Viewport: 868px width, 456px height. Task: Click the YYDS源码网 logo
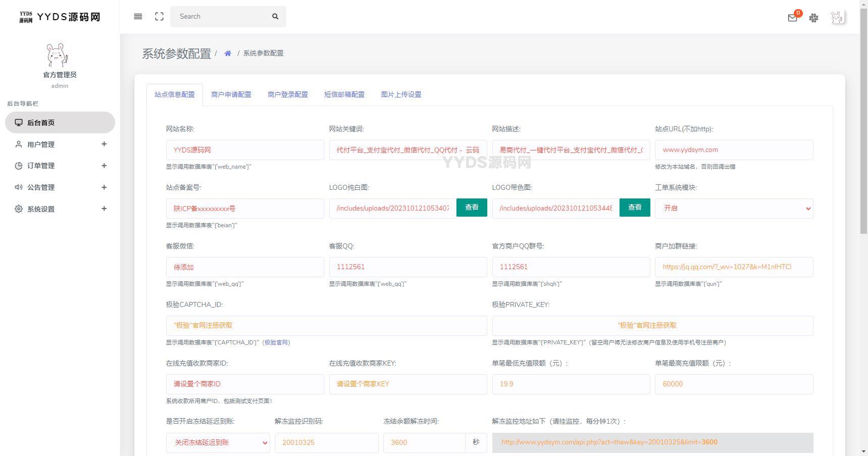click(60, 17)
